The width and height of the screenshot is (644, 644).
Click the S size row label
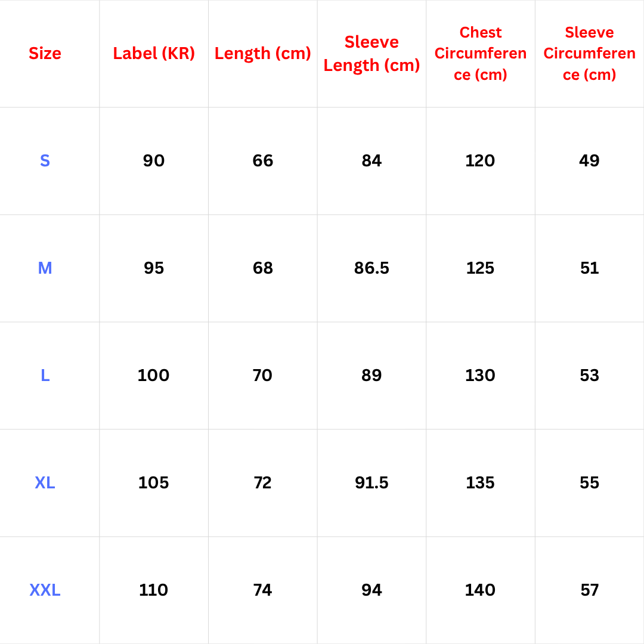pyautogui.click(x=45, y=161)
